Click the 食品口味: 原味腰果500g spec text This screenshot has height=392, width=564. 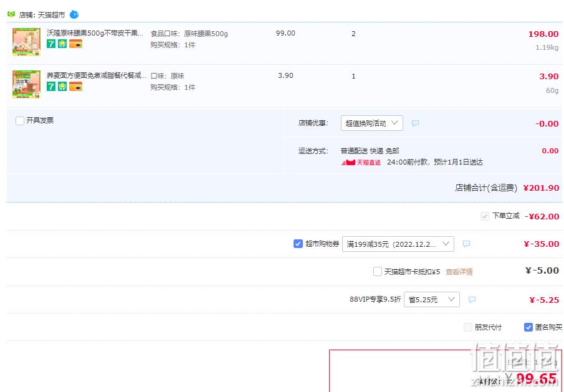(x=189, y=34)
